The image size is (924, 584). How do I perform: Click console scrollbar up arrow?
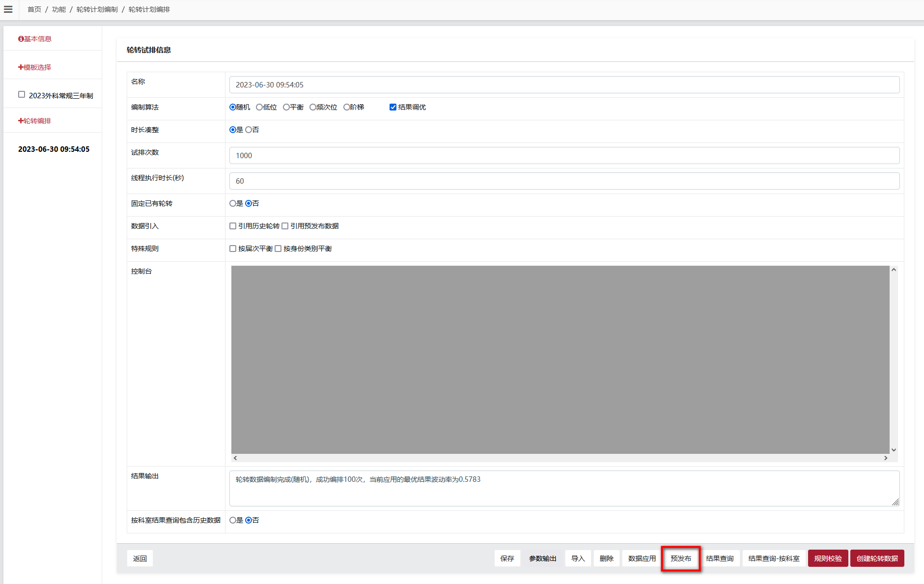coord(894,270)
